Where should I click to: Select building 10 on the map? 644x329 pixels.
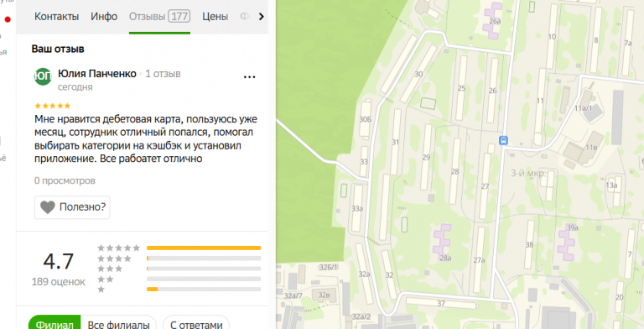pyautogui.click(x=552, y=37)
